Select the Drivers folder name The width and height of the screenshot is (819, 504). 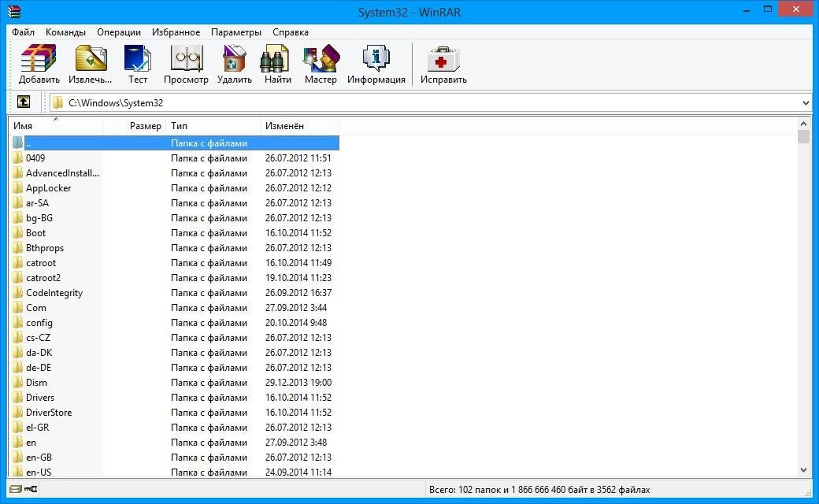40,398
